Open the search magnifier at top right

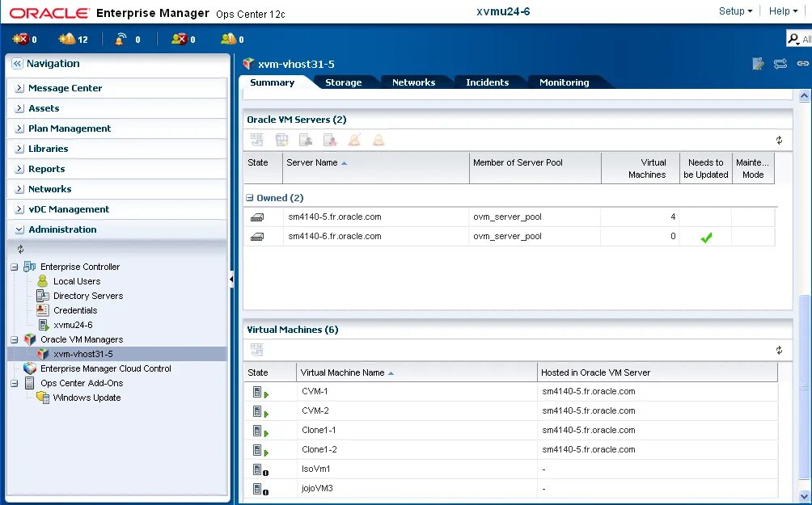coord(793,38)
